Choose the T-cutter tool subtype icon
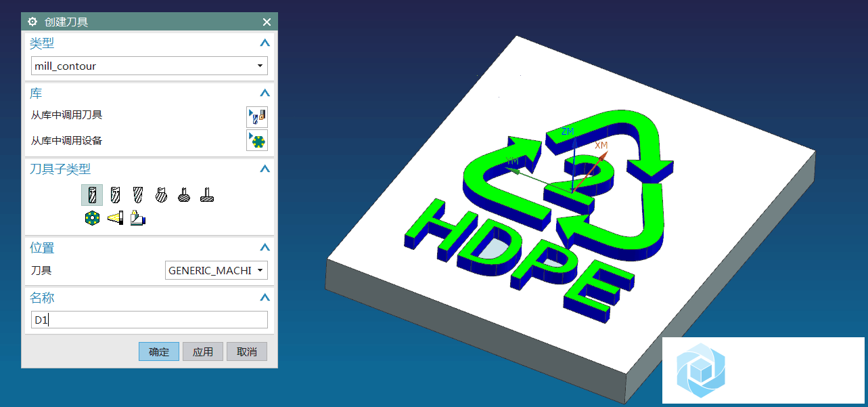 coord(207,195)
